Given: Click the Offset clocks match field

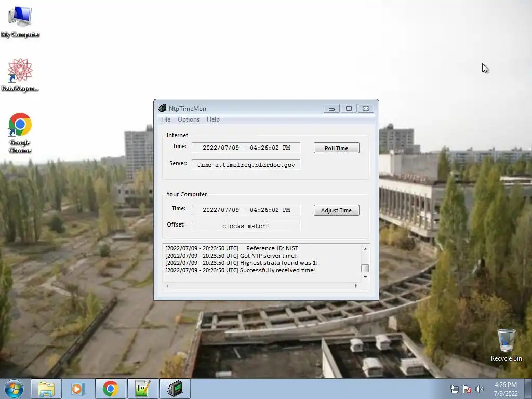Looking at the screenshot, I should pos(246,226).
